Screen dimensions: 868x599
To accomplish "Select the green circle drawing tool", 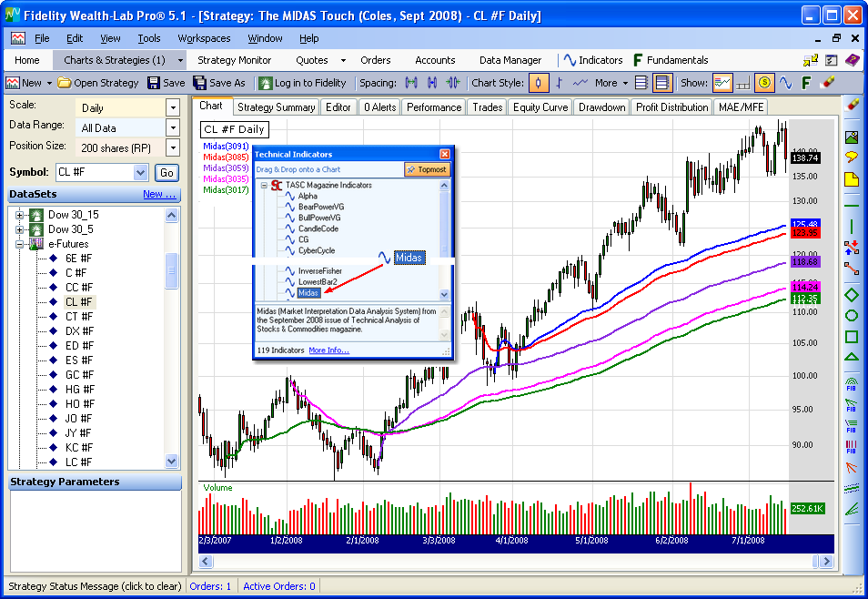I will pos(852,316).
